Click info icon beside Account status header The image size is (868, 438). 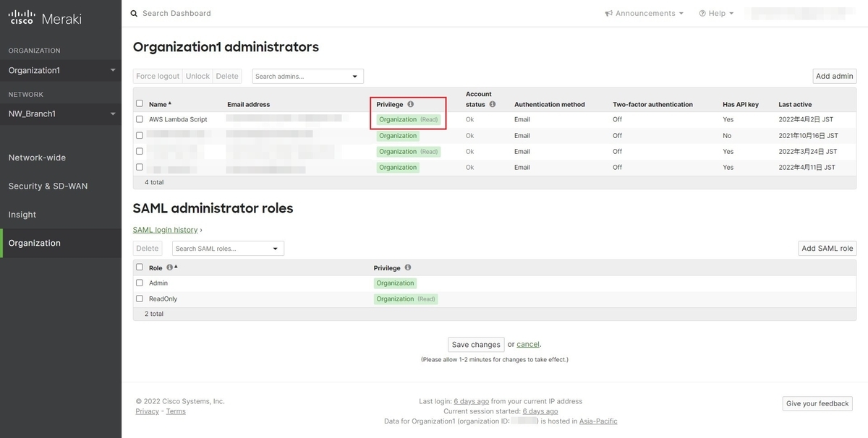coord(493,104)
